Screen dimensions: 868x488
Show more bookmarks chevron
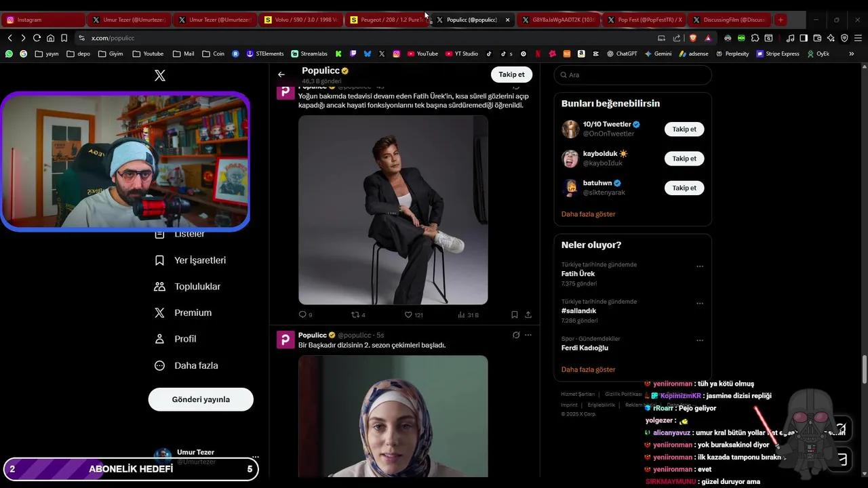coord(852,54)
